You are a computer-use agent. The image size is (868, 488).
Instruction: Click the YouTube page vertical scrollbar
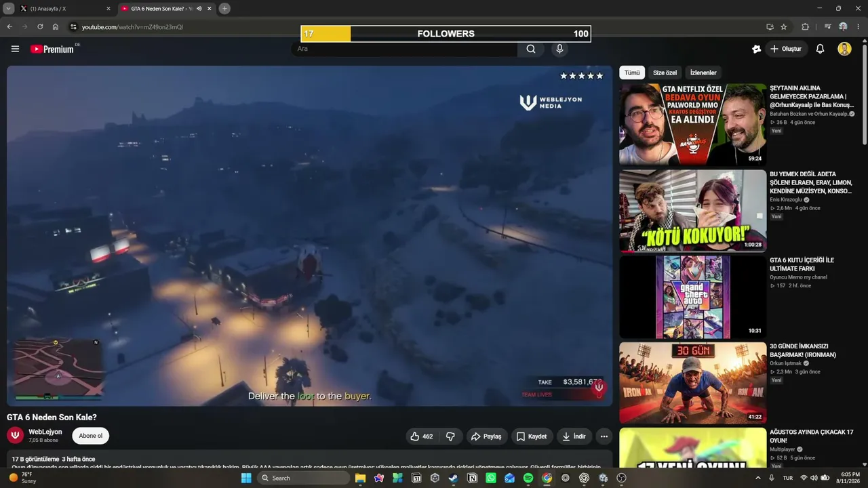pos(864,95)
